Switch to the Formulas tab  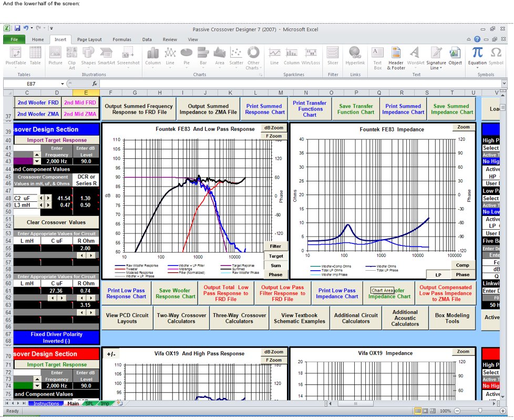tap(122, 39)
